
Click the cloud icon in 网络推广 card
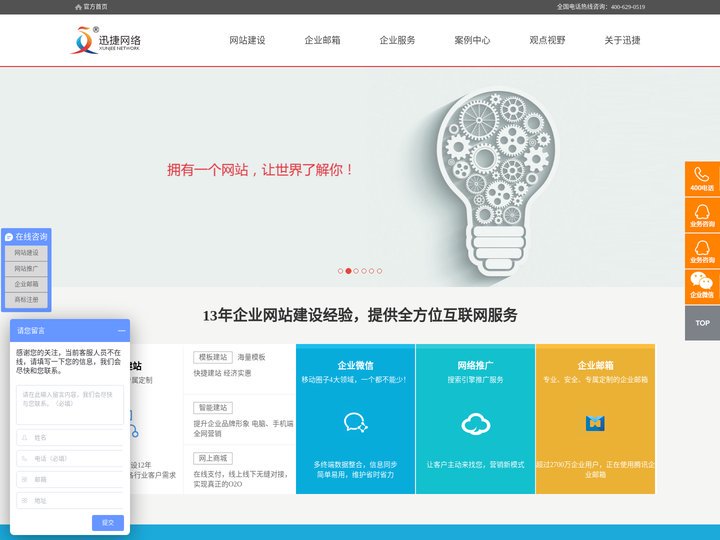click(x=476, y=423)
